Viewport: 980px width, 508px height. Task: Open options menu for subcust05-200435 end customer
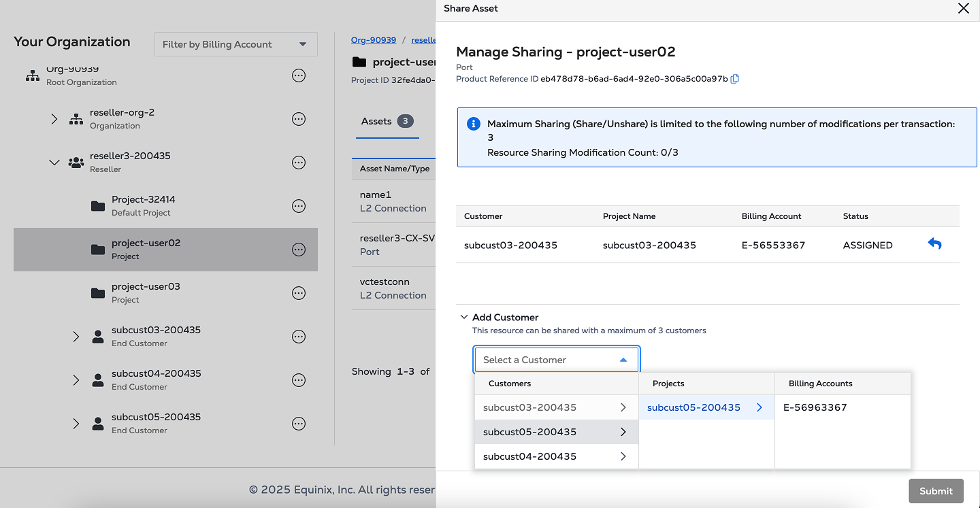tap(298, 424)
